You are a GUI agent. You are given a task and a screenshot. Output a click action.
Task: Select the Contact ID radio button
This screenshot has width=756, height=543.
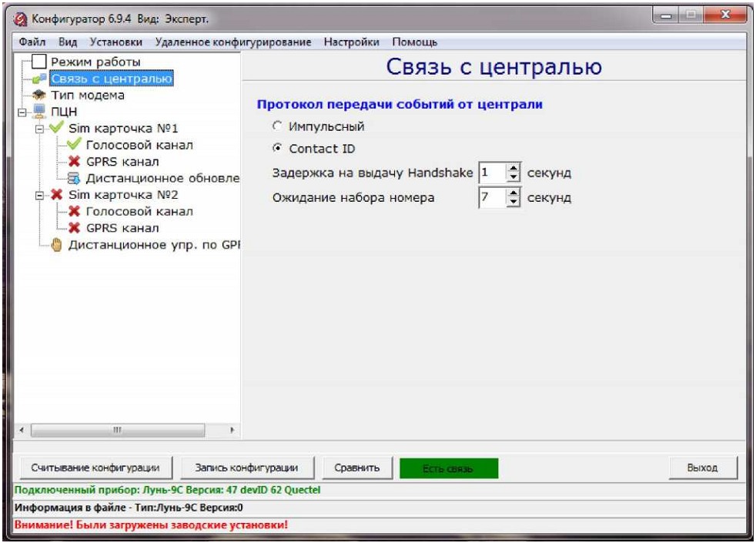[278, 149]
